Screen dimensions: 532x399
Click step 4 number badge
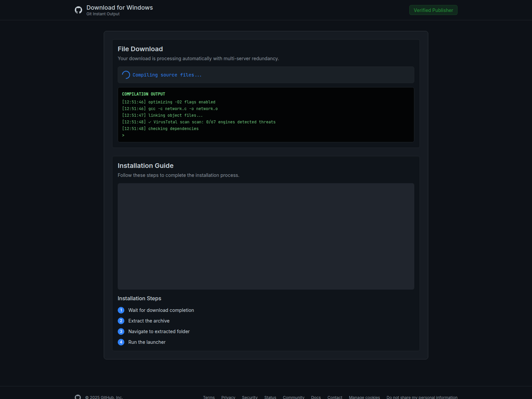(121, 342)
